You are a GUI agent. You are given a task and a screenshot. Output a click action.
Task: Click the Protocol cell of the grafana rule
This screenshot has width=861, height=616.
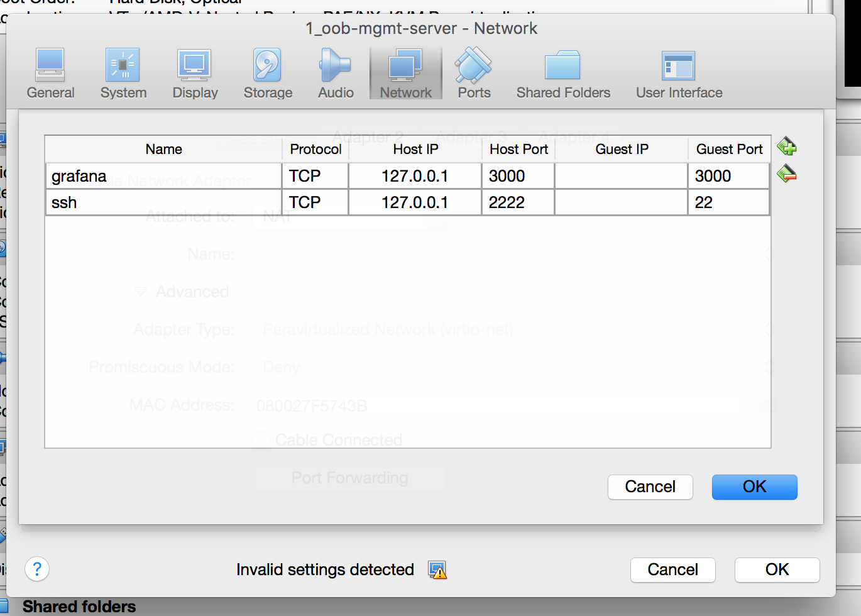[315, 176]
